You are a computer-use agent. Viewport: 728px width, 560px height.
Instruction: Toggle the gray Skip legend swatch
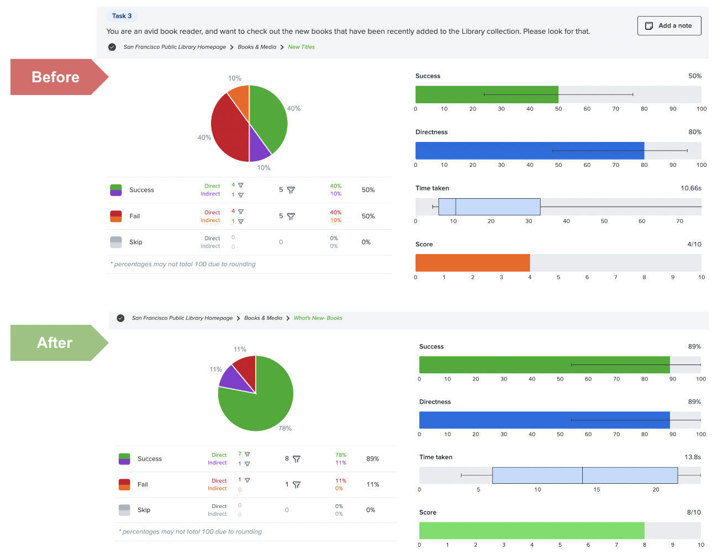click(x=116, y=242)
